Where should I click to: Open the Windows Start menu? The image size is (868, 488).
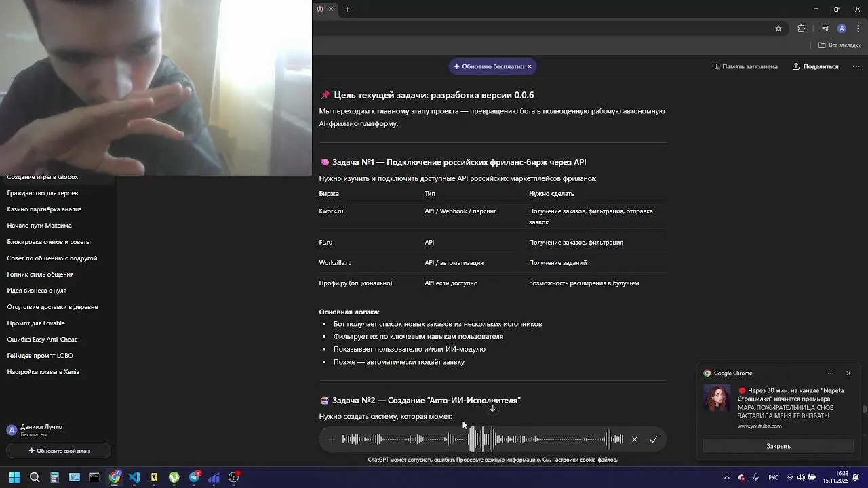(14, 477)
